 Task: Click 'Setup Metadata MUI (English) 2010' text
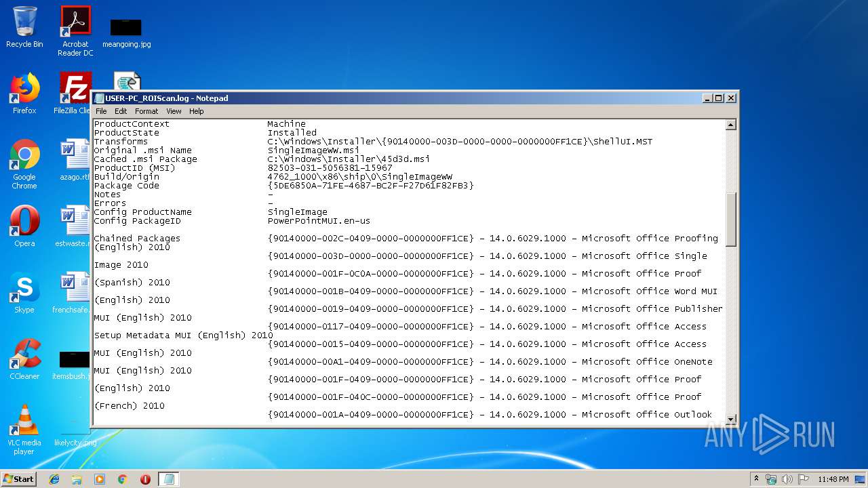[183, 335]
